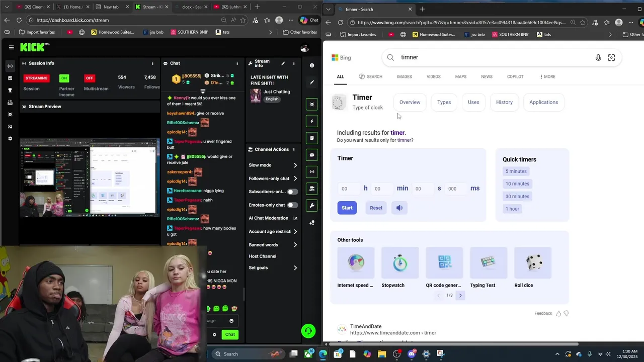Open Bing MORE search categories dropdown

click(x=547, y=76)
